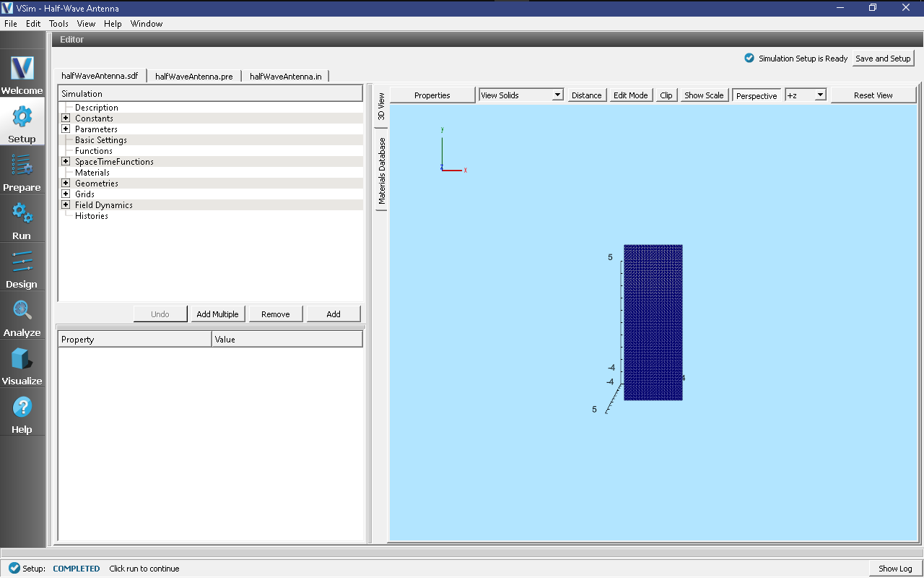Open the Help menu
Screen dimensions: 924x578
113,24
